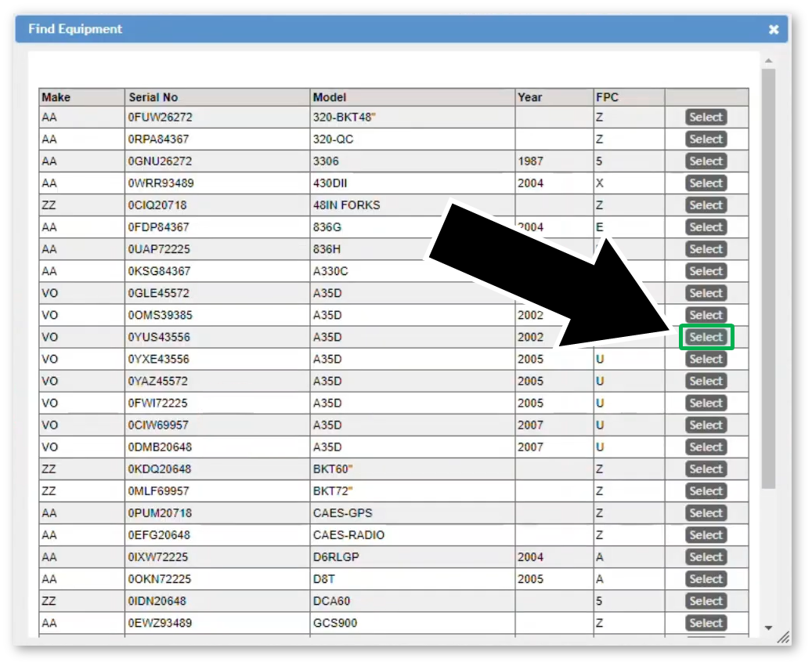Screen dimensions: 812x666
Task: Click serial number 0CIQ20718
Action: [x=157, y=205]
